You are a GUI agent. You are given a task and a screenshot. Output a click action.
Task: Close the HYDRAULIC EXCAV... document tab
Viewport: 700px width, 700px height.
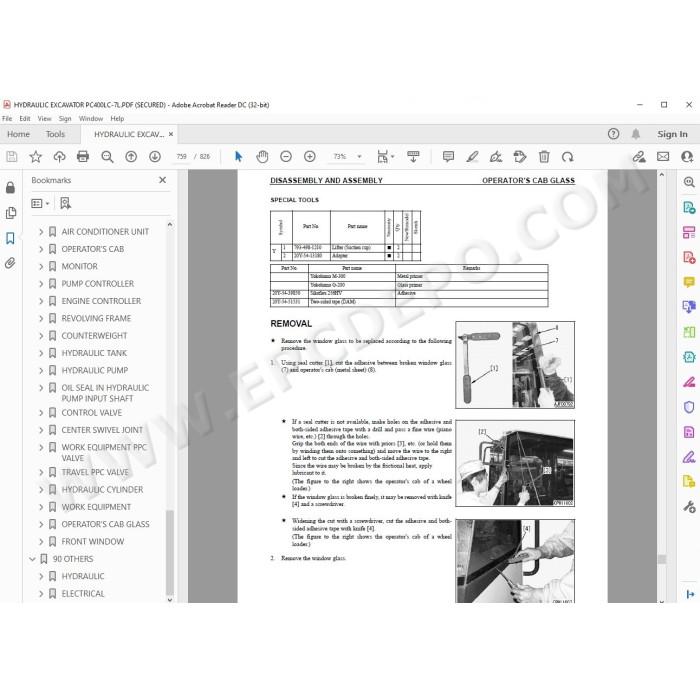pyautogui.click(x=171, y=134)
